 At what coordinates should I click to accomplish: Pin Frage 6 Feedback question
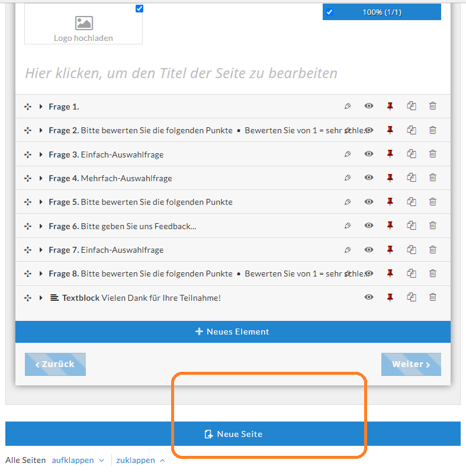pyautogui.click(x=390, y=226)
